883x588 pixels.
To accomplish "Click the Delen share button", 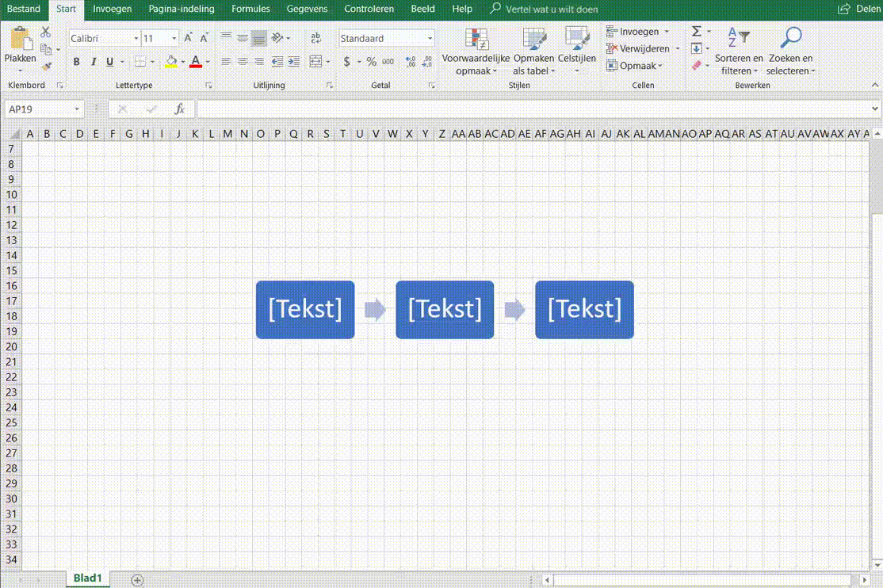I will click(x=860, y=9).
